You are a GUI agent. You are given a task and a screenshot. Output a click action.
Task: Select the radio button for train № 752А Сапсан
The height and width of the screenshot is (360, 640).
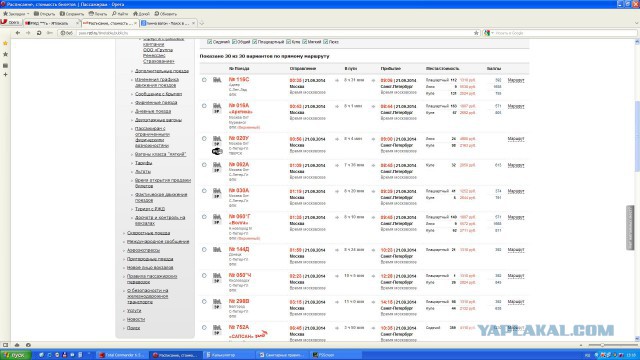[x=204, y=328]
